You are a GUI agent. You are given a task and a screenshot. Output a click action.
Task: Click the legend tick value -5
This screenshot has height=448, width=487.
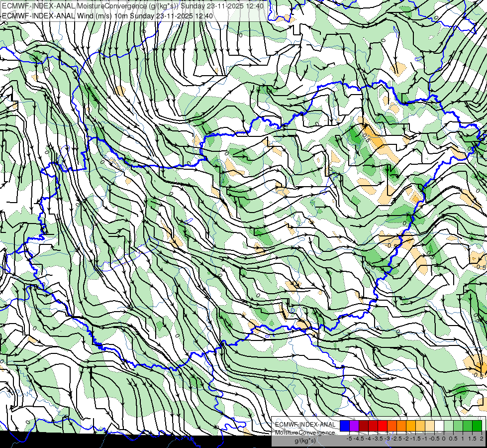point(349,439)
